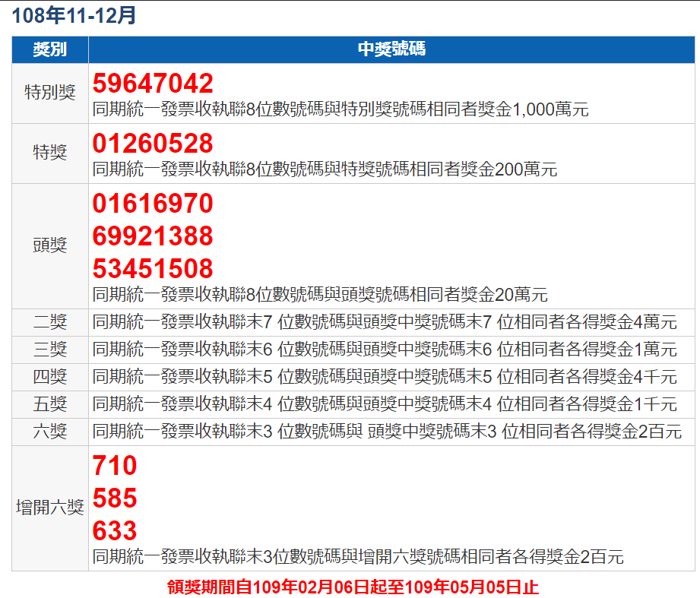Click additional sixth prize number 585
The width and height of the screenshot is (700, 598).
115,498
